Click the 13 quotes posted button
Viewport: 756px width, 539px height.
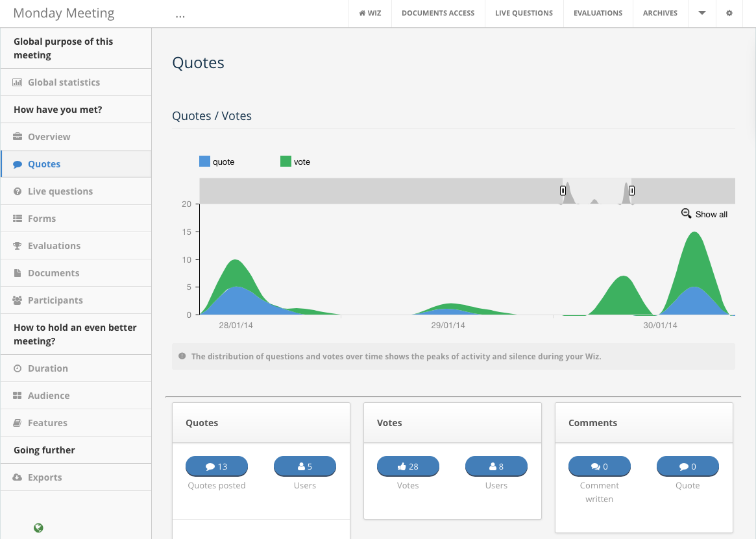[217, 466]
